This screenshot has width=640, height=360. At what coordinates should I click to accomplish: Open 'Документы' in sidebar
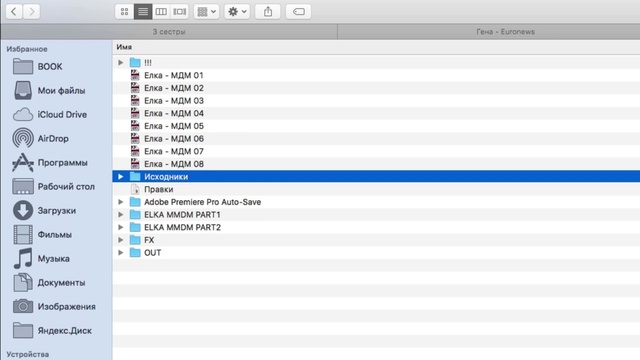click(49, 283)
